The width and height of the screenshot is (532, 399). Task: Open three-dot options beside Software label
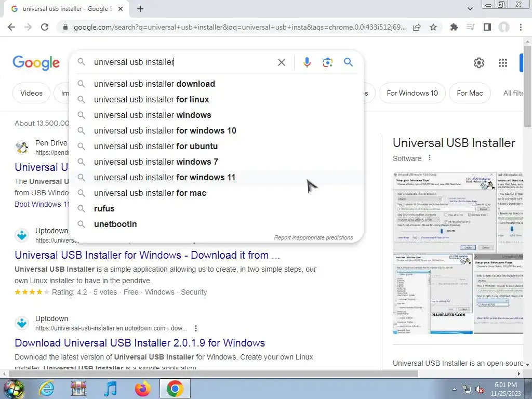coord(430,158)
